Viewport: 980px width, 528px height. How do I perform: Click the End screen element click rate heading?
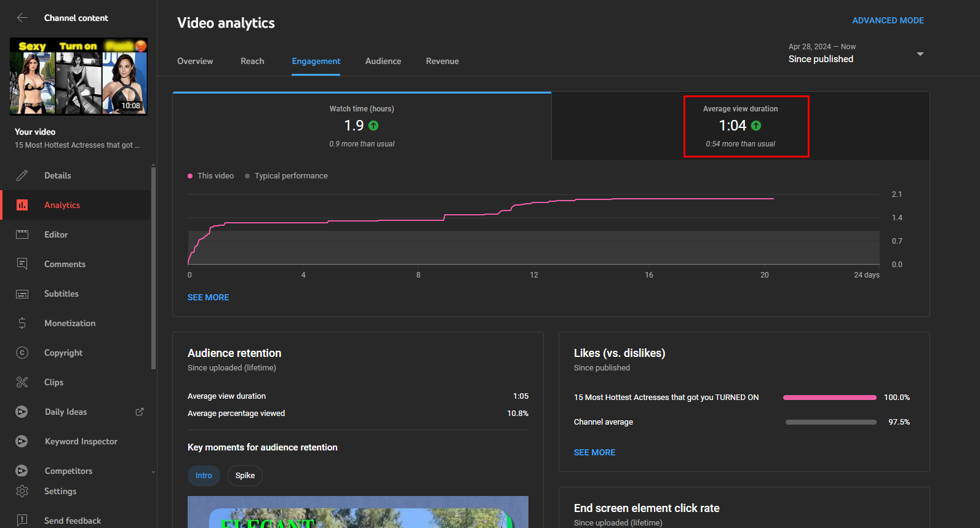click(647, 508)
